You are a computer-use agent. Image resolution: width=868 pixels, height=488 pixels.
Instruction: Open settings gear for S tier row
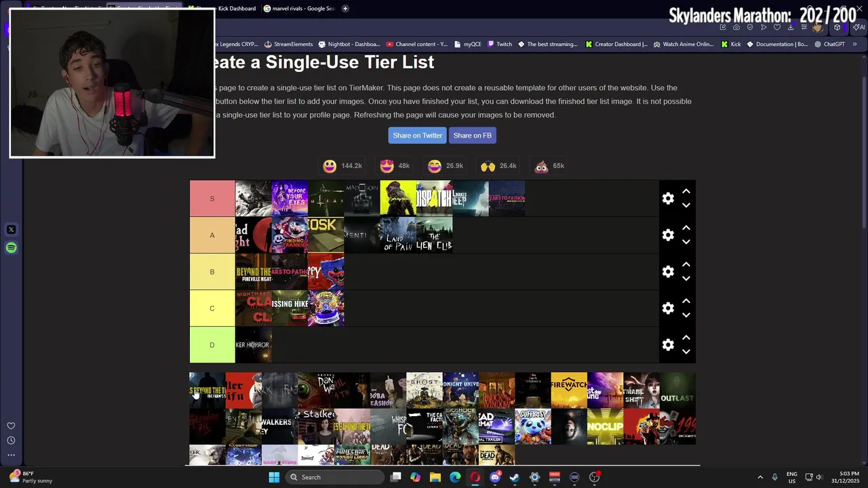click(x=668, y=199)
